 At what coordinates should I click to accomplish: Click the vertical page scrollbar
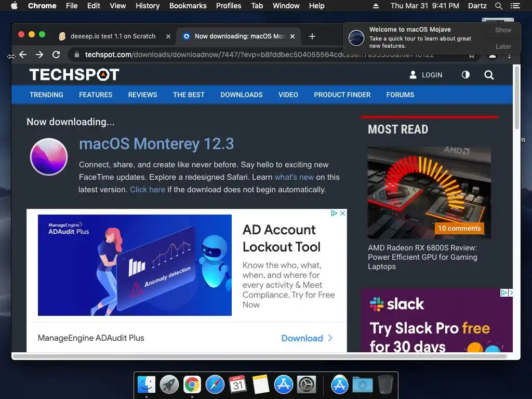[517, 98]
